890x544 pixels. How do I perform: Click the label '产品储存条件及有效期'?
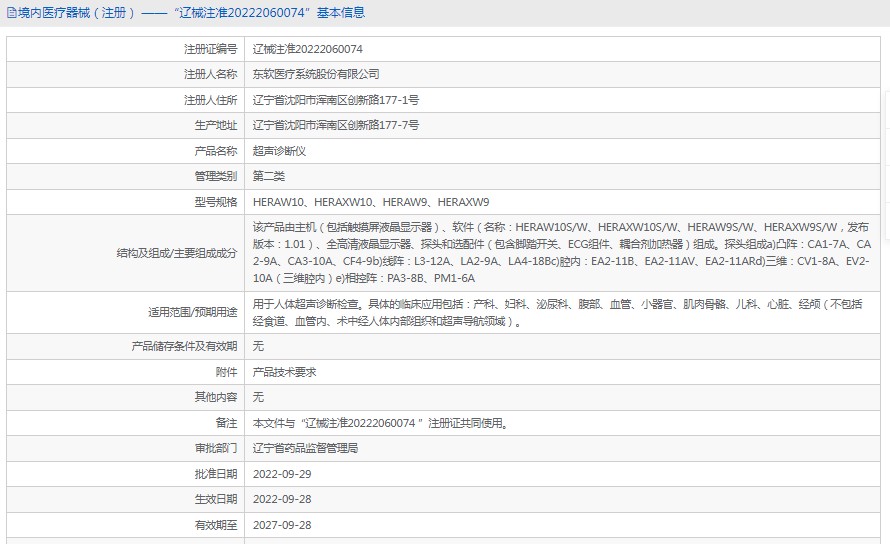(x=184, y=346)
